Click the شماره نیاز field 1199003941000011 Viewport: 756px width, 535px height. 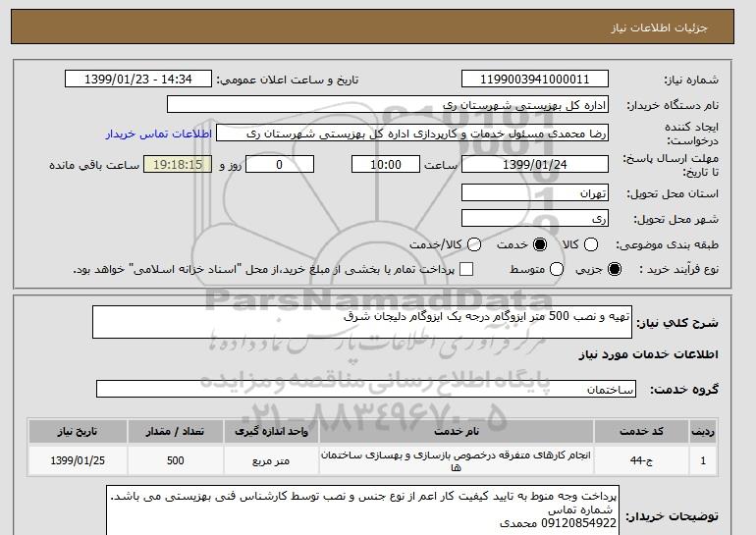tap(535, 80)
